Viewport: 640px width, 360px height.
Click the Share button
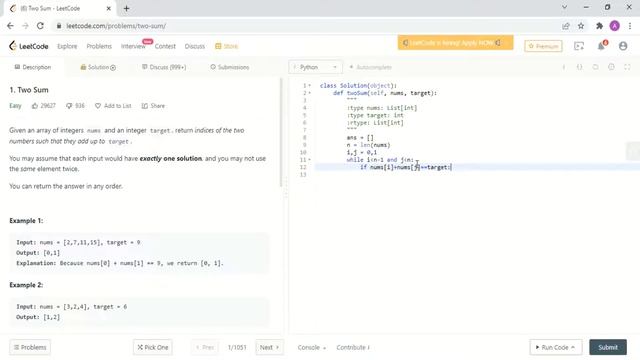pyautogui.click(x=153, y=106)
